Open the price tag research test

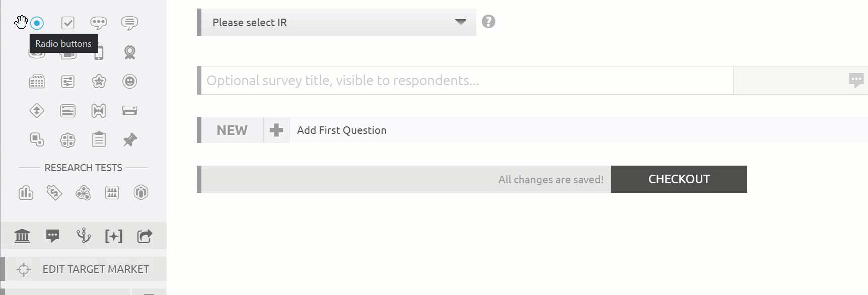coord(54,193)
